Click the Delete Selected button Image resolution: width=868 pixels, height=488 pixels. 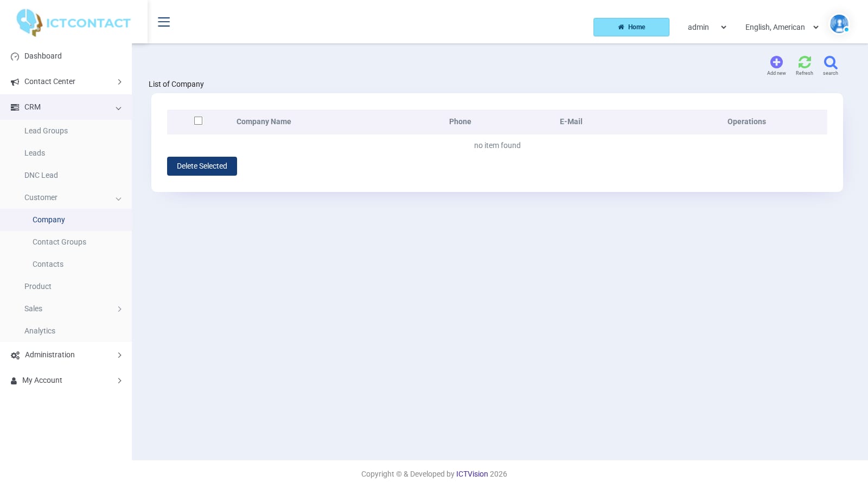[202, 166]
